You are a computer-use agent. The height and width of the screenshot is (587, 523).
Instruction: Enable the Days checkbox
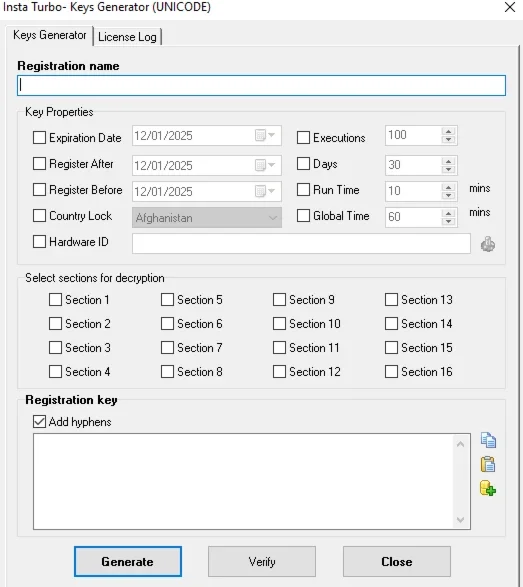(x=303, y=164)
